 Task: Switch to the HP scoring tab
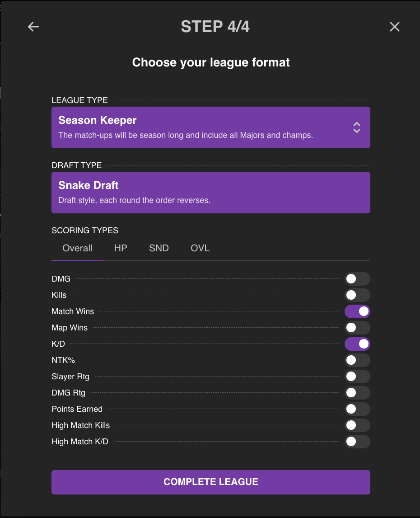(121, 248)
